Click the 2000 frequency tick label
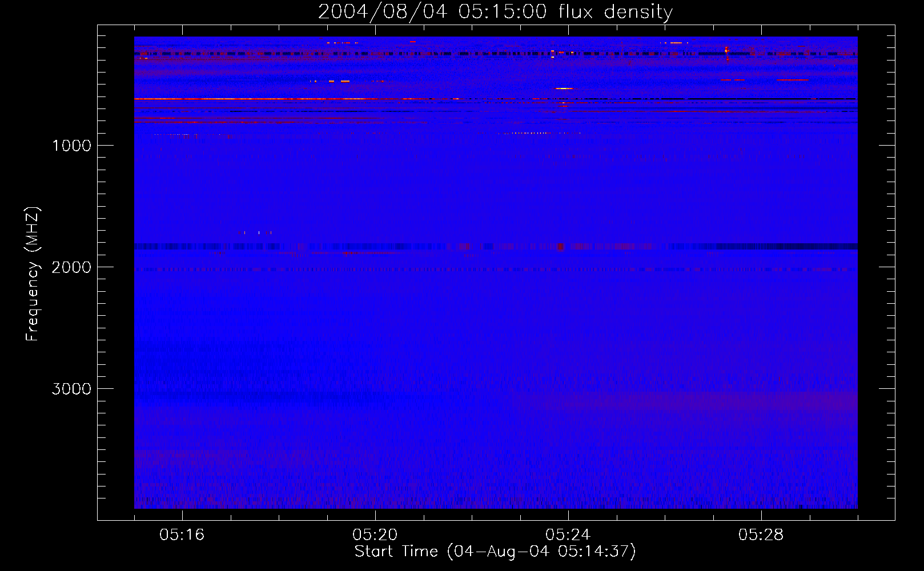 [71, 267]
